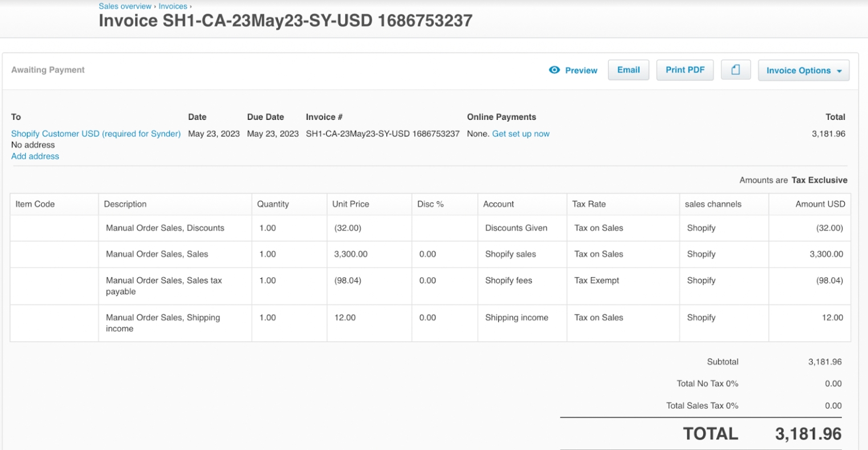Screen dimensions: 868x450
Task: Click the eye Preview icon
Action: (554, 70)
